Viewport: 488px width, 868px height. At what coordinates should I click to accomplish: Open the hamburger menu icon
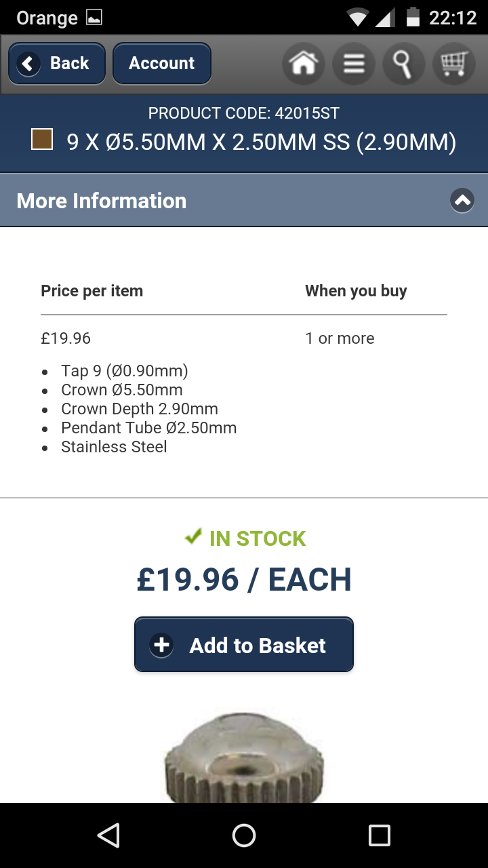(353, 64)
